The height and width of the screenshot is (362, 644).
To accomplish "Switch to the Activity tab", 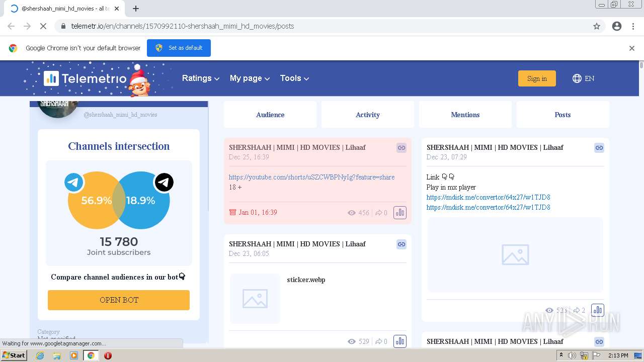I will pyautogui.click(x=368, y=115).
